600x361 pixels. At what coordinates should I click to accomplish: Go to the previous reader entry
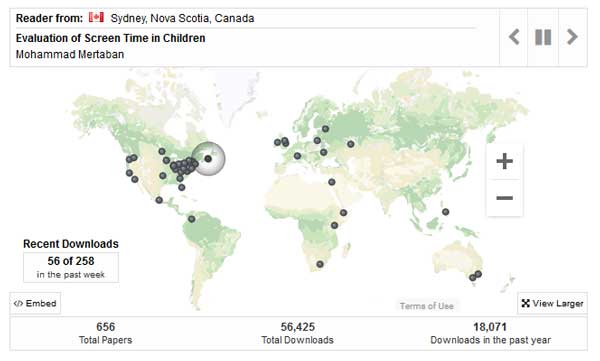click(x=514, y=37)
